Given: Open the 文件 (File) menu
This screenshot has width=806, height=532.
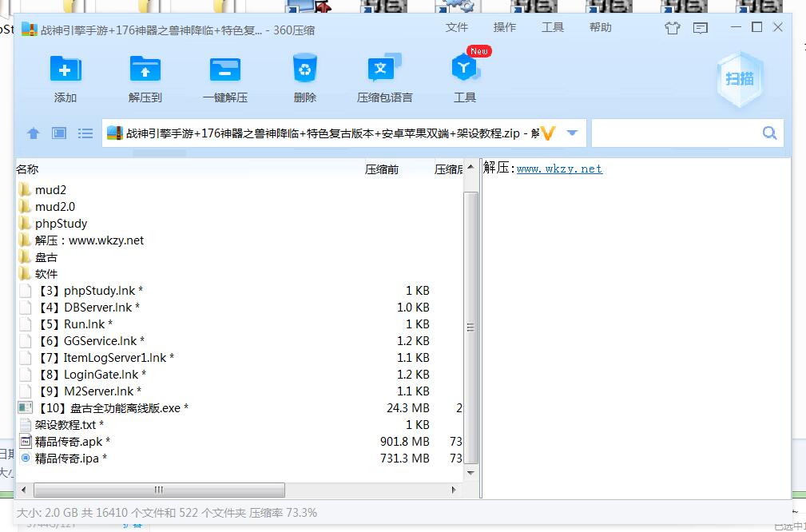Looking at the screenshot, I should pos(457,27).
